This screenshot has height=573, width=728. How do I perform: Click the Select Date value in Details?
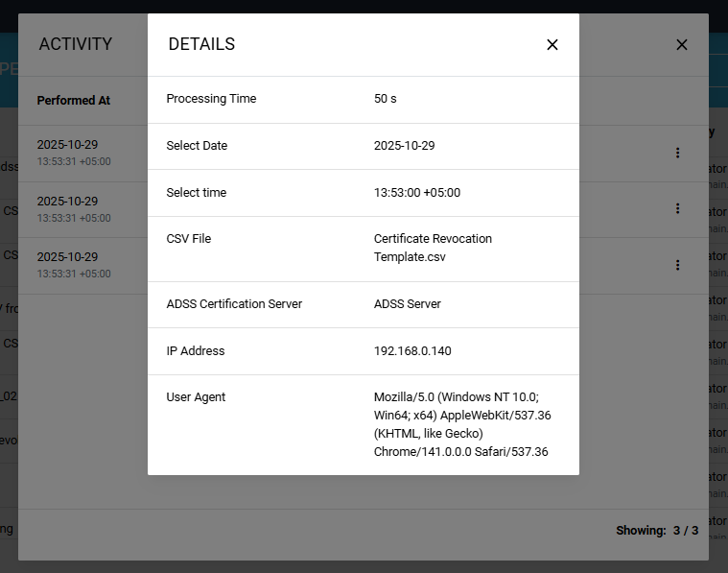coord(404,146)
